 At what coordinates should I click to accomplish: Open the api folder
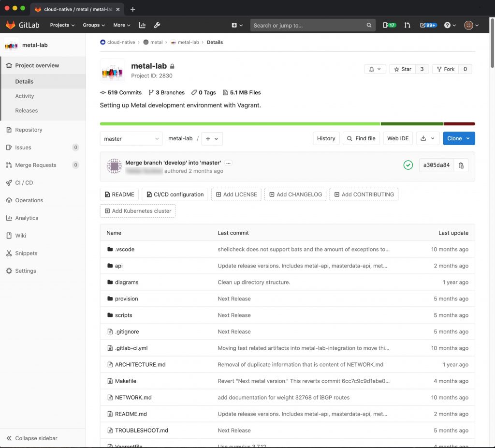point(119,266)
